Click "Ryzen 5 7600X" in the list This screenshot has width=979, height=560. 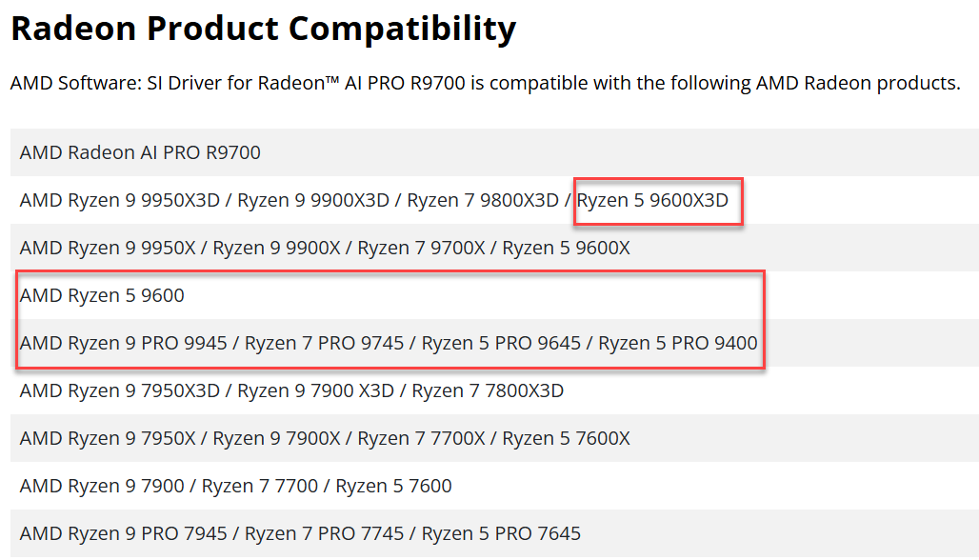click(566, 438)
